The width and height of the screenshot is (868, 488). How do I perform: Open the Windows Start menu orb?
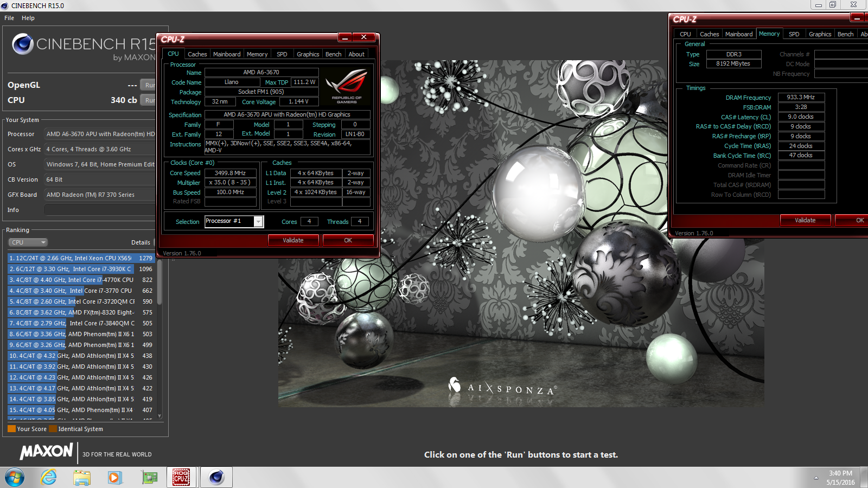15,477
